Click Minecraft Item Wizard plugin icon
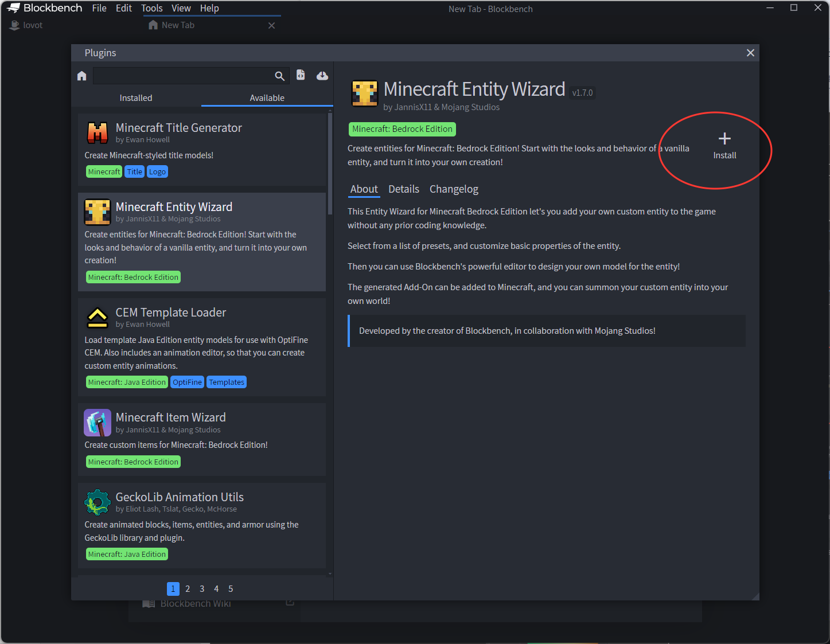Image resolution: width=830 pixels, height=644 pixels. pyautogui.click(x=98, y=423)
